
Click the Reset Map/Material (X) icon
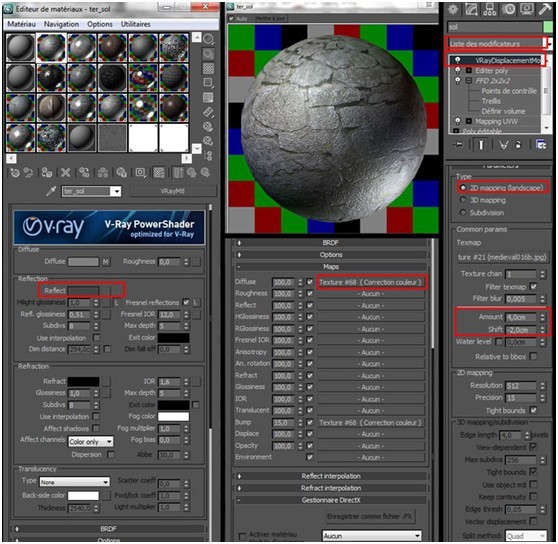pos(65,173)
